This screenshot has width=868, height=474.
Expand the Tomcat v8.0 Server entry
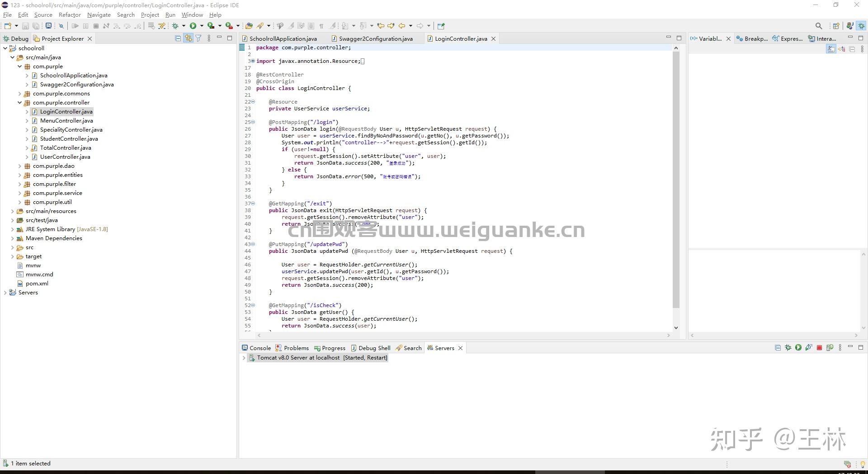coord(245,357)
